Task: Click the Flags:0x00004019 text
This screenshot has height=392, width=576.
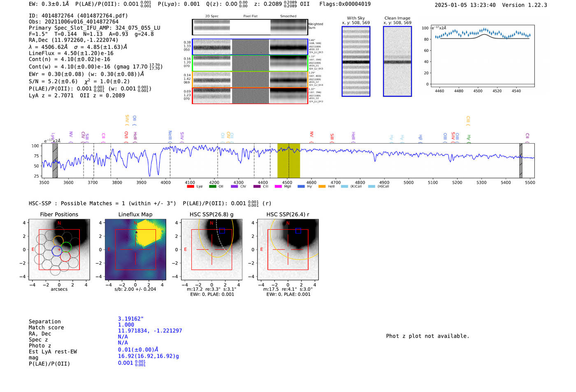Action: click(345, 4)
